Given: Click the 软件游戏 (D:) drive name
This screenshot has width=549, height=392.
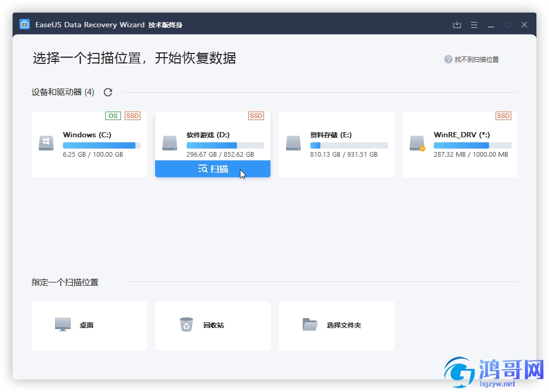Looking at the screenshot, I should (x=208, y=135).
